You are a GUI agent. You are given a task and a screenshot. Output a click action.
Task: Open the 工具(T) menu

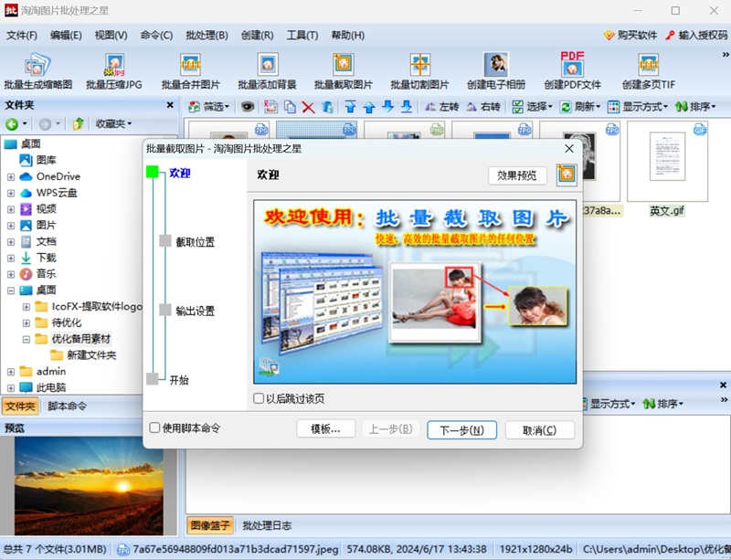pyautogui.click(x=302, y=35)
